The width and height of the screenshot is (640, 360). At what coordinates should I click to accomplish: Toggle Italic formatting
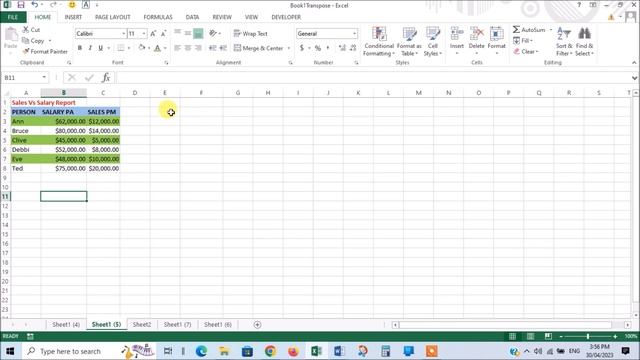click(x=90, y=48)
